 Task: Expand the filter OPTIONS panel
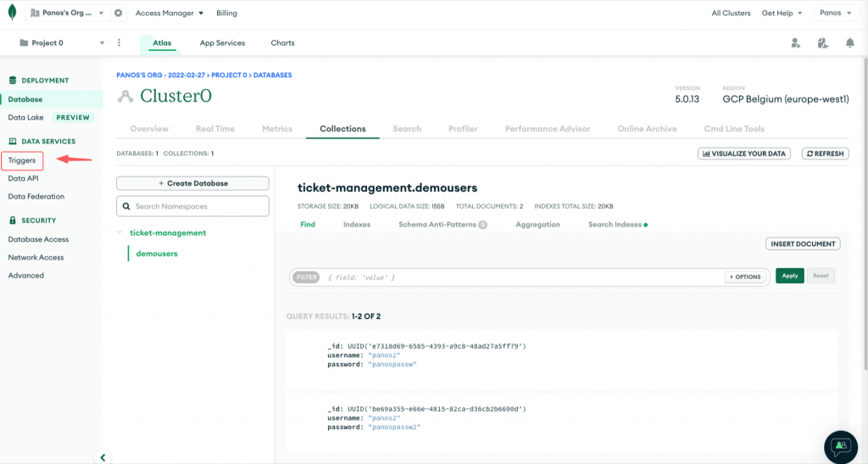pos(746,277)
